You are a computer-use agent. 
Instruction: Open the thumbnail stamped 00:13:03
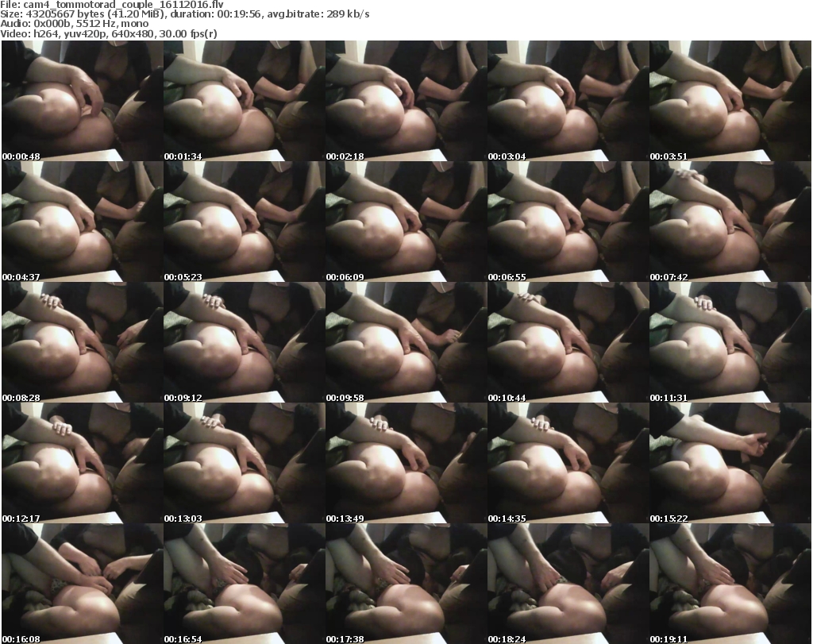(245, 463)
